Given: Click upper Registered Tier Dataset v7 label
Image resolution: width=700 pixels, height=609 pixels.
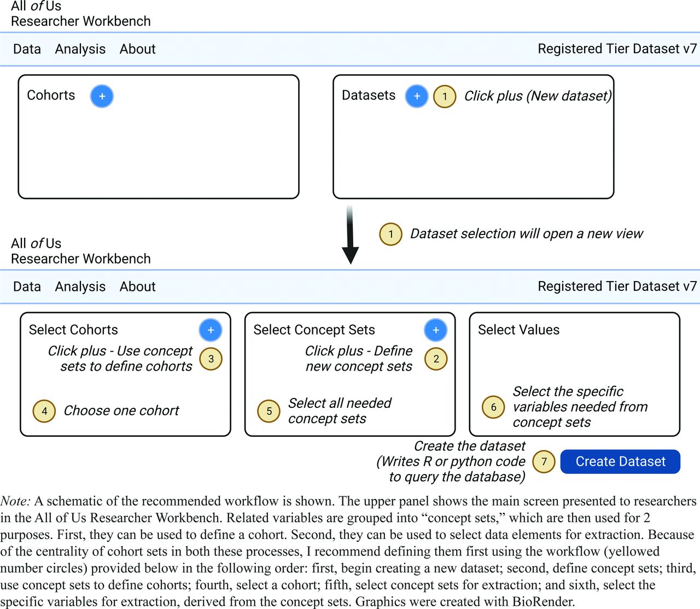Looking at the screenshot, I should pos(617,49).
